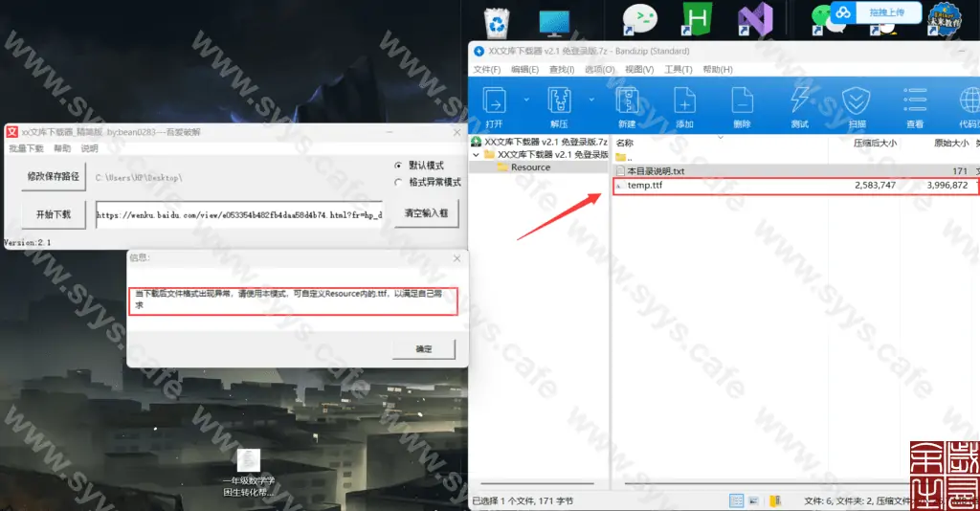Click the file list horizontal scrollbar
Viewport: 980px width, 511px height.
[x=768, y=483]
